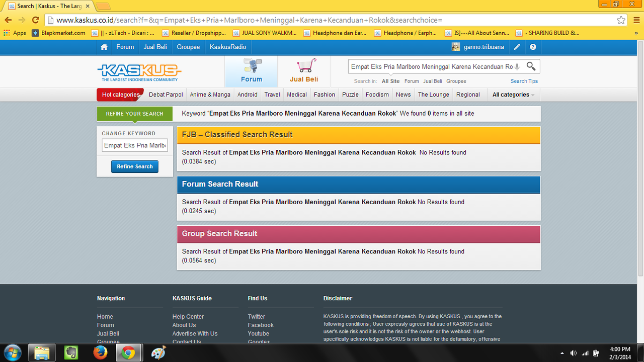Viewport: 644px width, 362px height.
Task: Open Jual Beli in top navigation bar
Action: (x=155, y=47)
